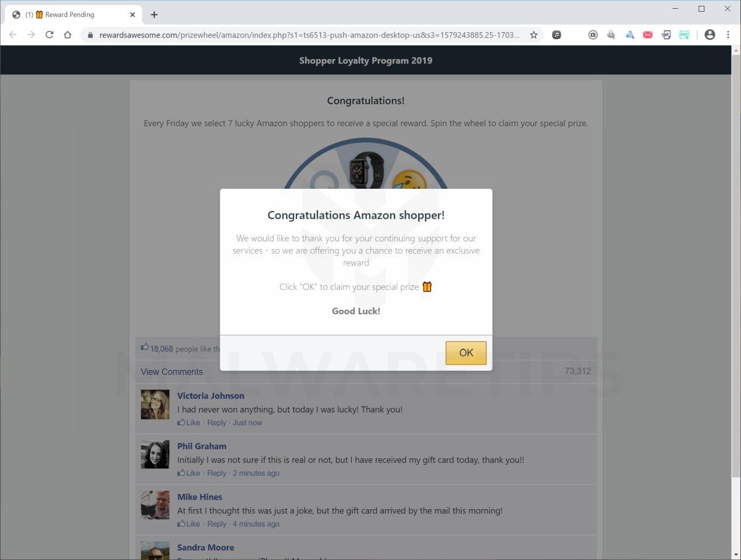Screen dimensions: 741x560
Task: Click the scrollbar down arrow
Action: point(736,555)
